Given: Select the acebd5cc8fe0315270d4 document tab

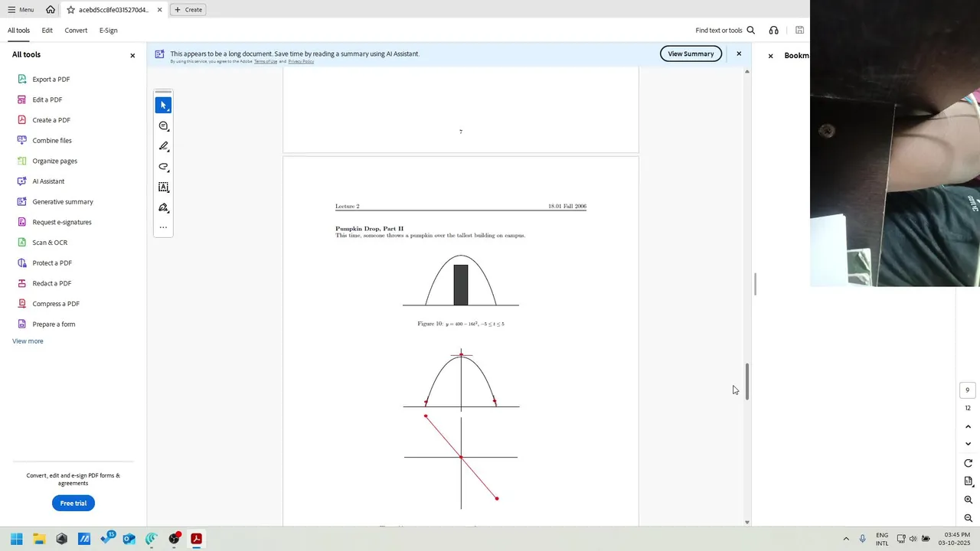Looking at the screenshot, I should [x=114, y=10].
